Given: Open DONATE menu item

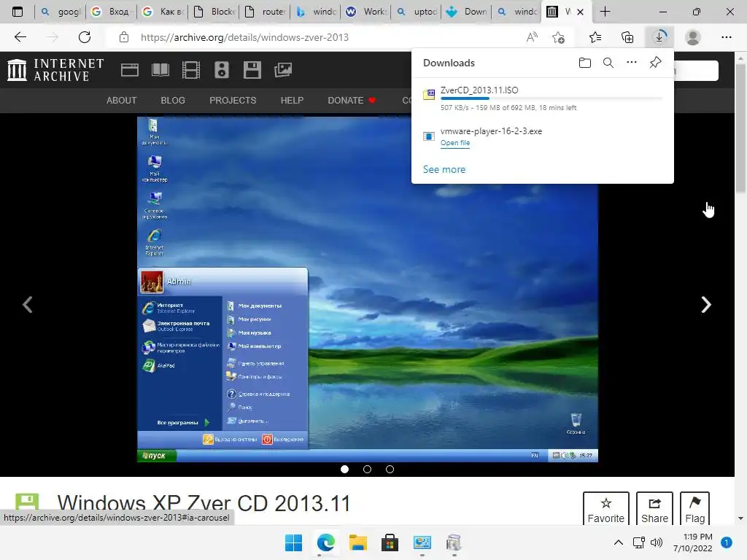Looking at the screenshot, I should 352,101.
